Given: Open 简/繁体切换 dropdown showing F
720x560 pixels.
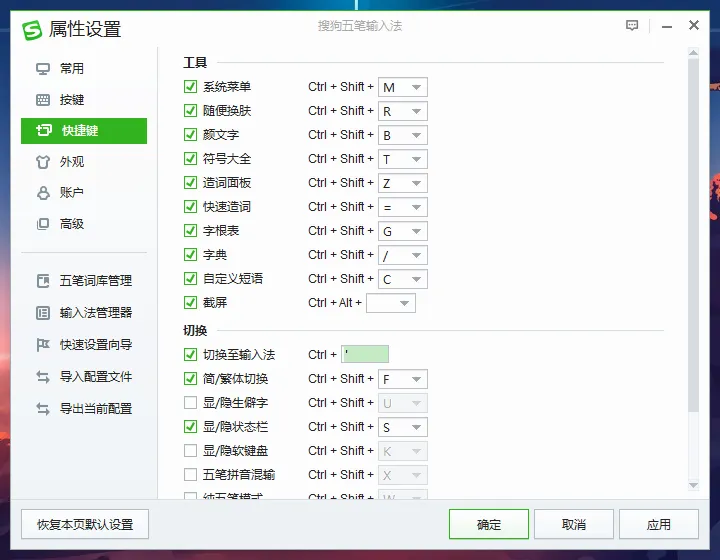Looking at the screenshot, I should [403, 379].
